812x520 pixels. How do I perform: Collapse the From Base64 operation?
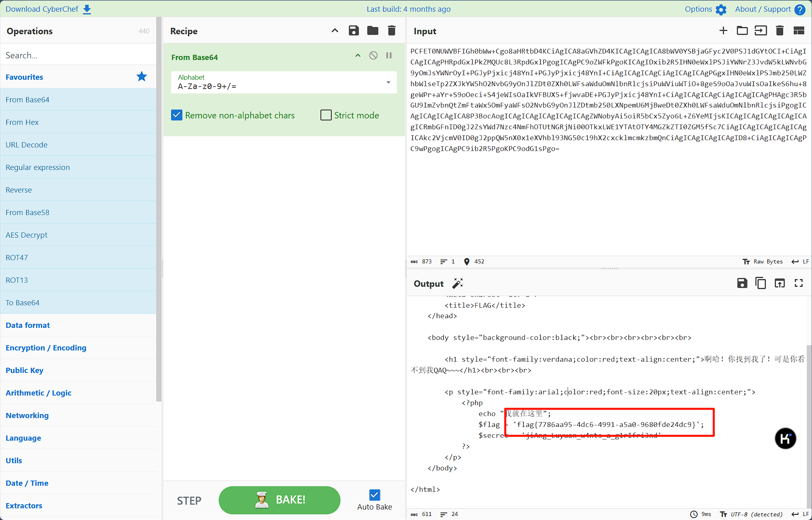[357, 56]
